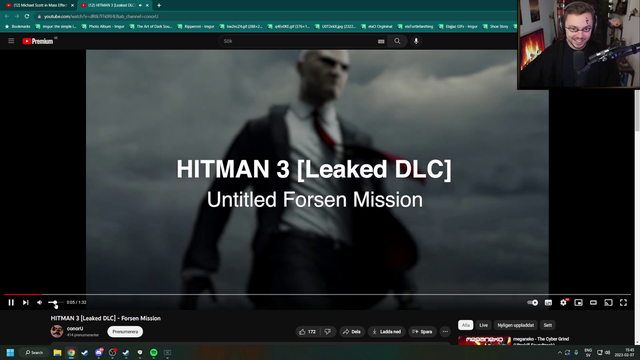Viewport: 640px width, 360px height.
Task: Mute the video using the speaker icon
Action: pos(40,302)
